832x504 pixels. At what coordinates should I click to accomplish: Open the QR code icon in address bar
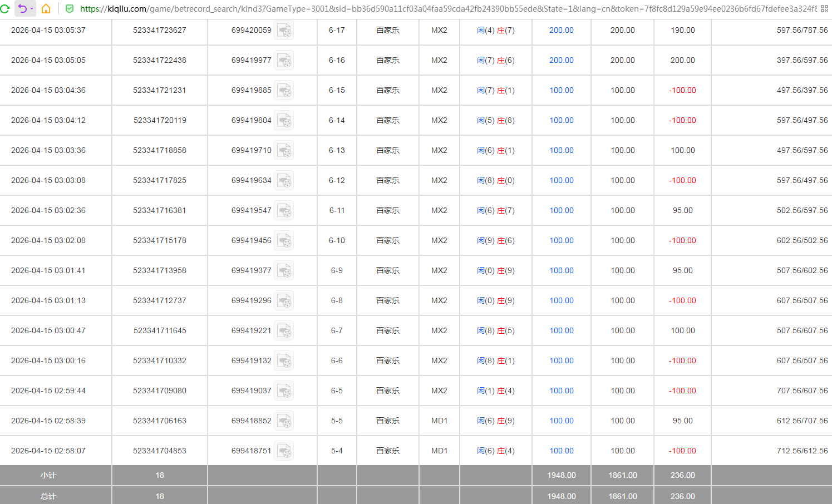[x=824, y=9]
